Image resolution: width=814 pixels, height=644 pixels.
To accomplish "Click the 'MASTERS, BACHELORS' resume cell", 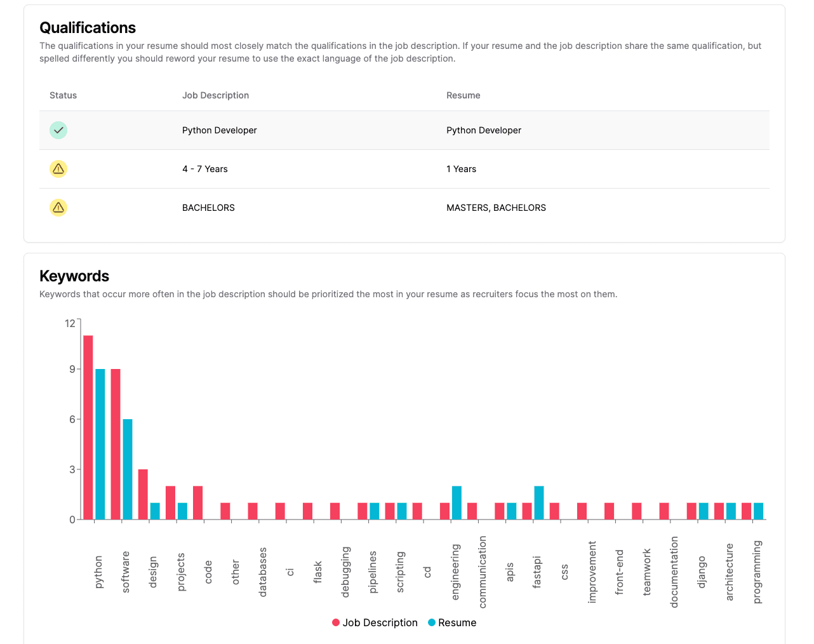I will 497,208.
